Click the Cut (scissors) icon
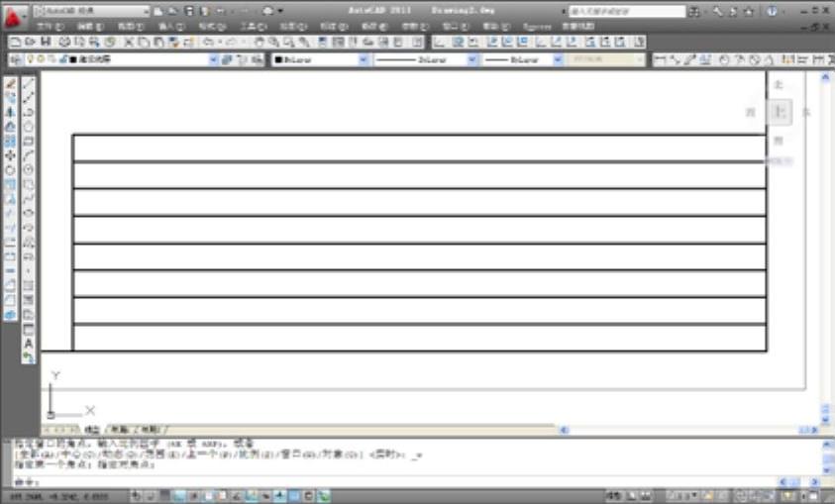The image size is (835, 504). pos(129,42)
